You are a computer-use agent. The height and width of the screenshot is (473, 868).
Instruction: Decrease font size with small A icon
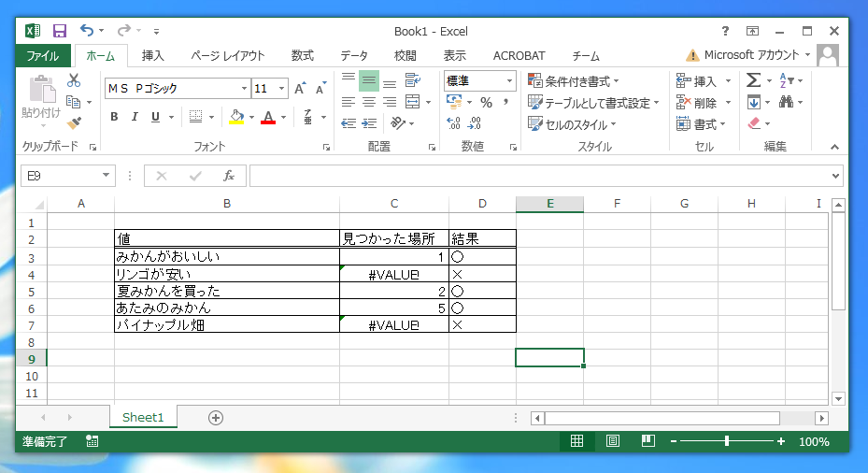[x=320, y=89]
